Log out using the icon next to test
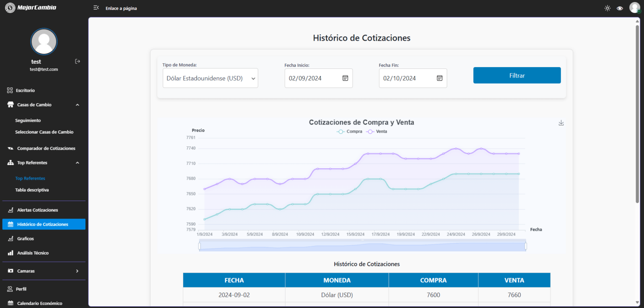 pyautogui.click(x=78, y=61)
